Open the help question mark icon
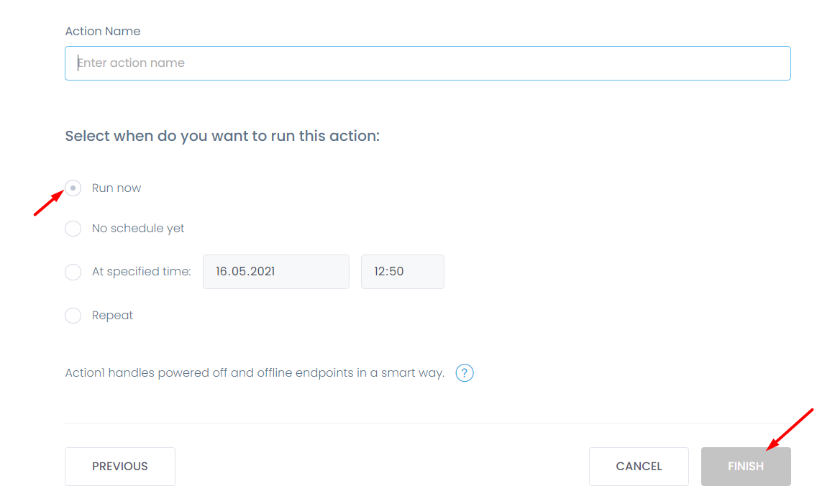This screenshot has width=840, height=504. click(465, 372)
